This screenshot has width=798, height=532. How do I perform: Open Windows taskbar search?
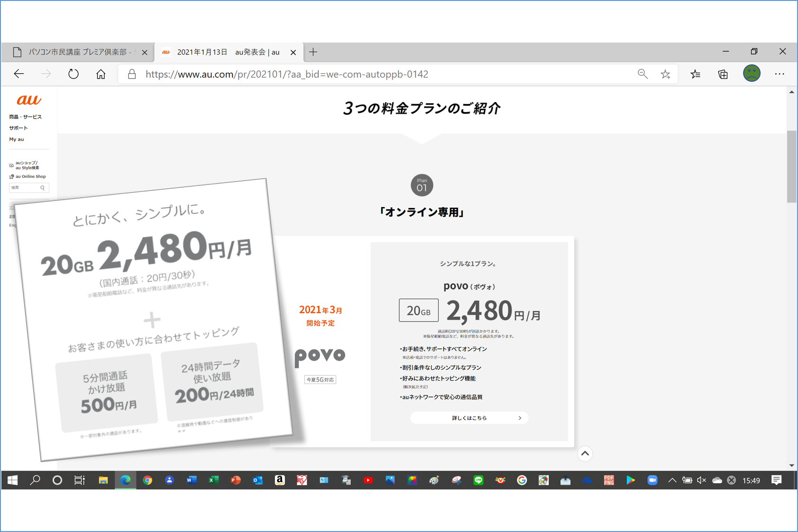pos(35,480)
